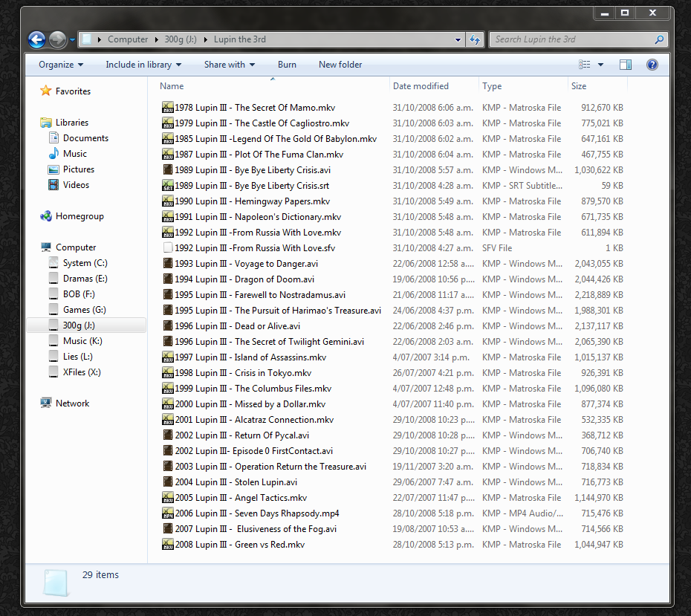691x616 pixels.
Task: Focus the Search Lupin the 3rd field
Action: [579, 39]
